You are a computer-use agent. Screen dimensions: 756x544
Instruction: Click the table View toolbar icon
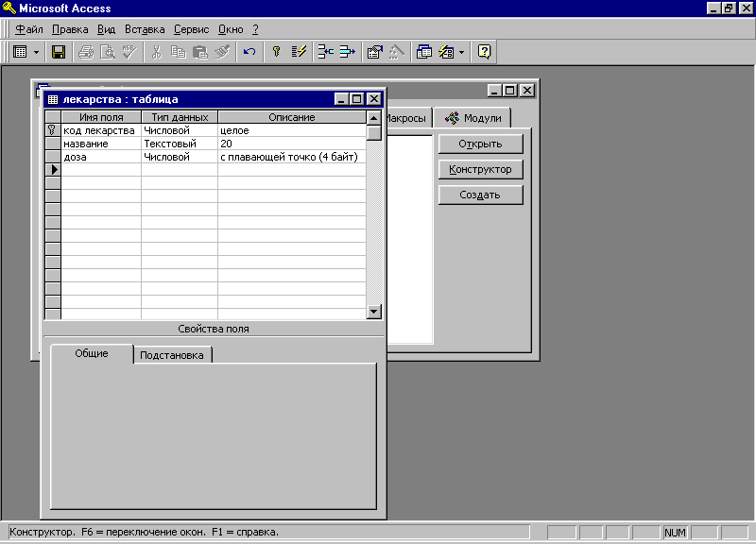click(x=20, y=52)
